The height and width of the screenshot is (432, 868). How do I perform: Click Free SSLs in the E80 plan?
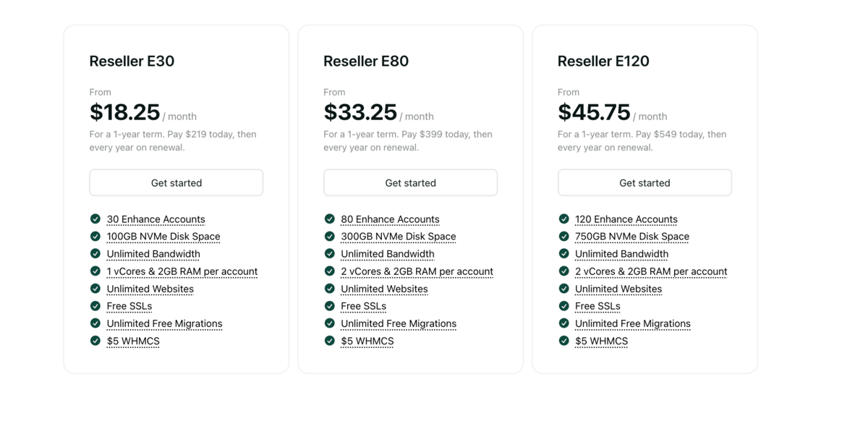coord(364,306)
